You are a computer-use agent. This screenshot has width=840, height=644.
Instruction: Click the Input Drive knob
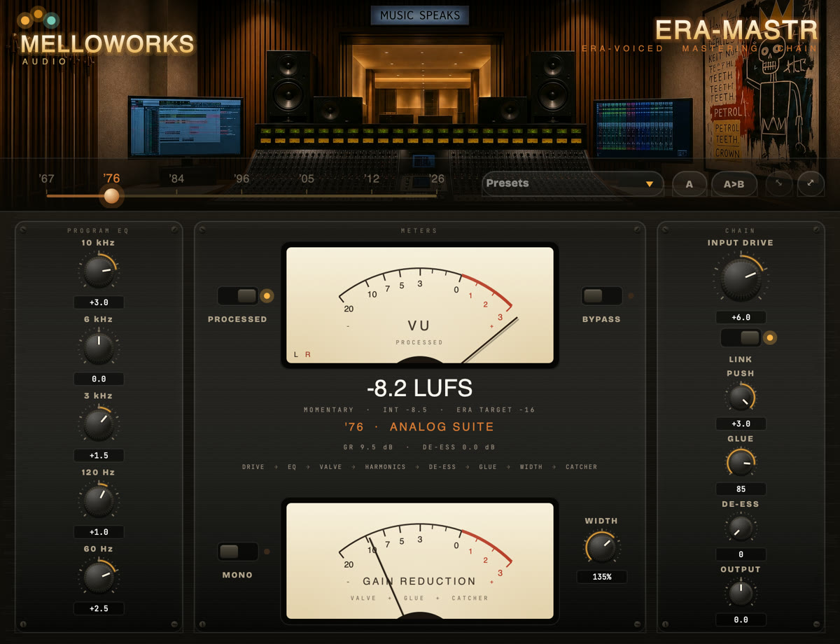[741, 279]
